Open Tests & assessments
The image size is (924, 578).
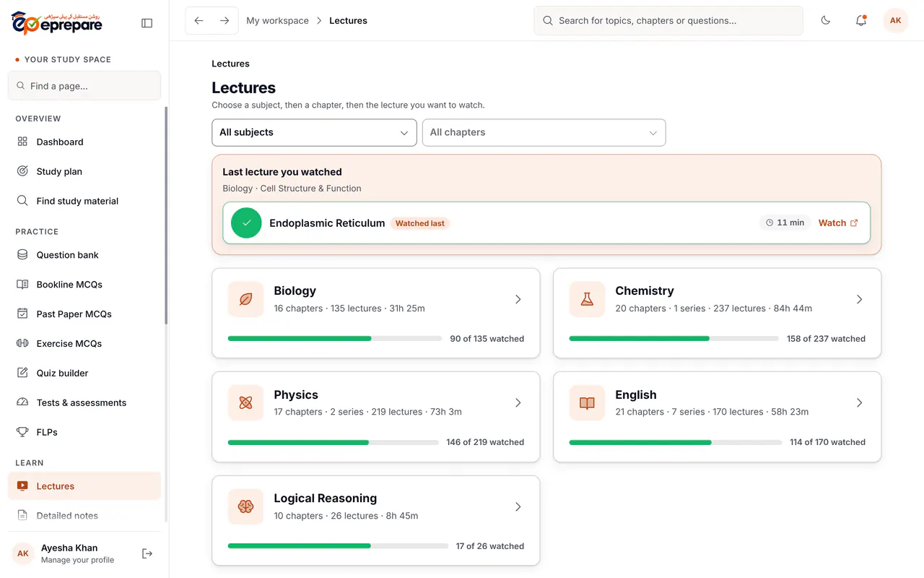(84, 403)
